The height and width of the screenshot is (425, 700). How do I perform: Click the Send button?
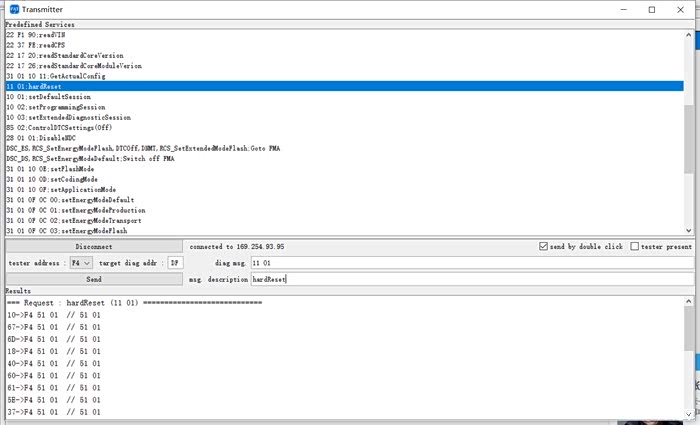click(x=93, y=279)
